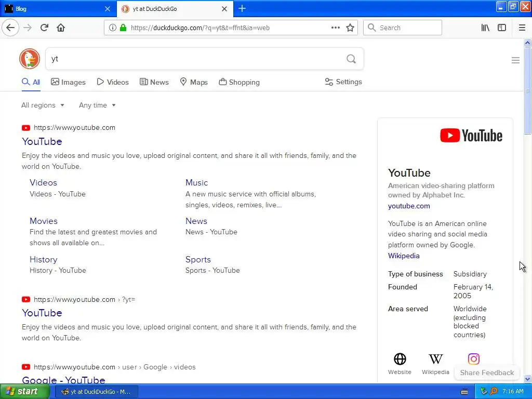The width and height of the screenshot is (532, 399).
Task: Open the Wikipedia text link in panel
Action: point(404,256)
